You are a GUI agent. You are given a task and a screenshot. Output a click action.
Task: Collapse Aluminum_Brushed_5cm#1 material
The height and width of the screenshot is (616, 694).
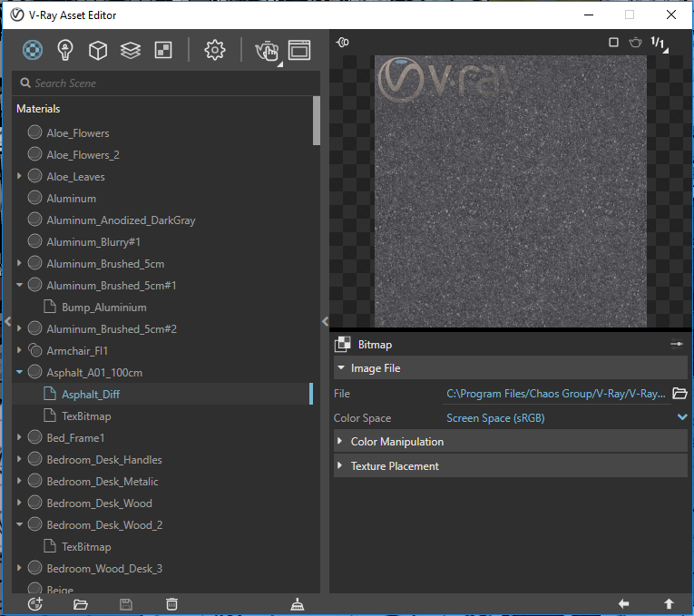tap(19, 285)
